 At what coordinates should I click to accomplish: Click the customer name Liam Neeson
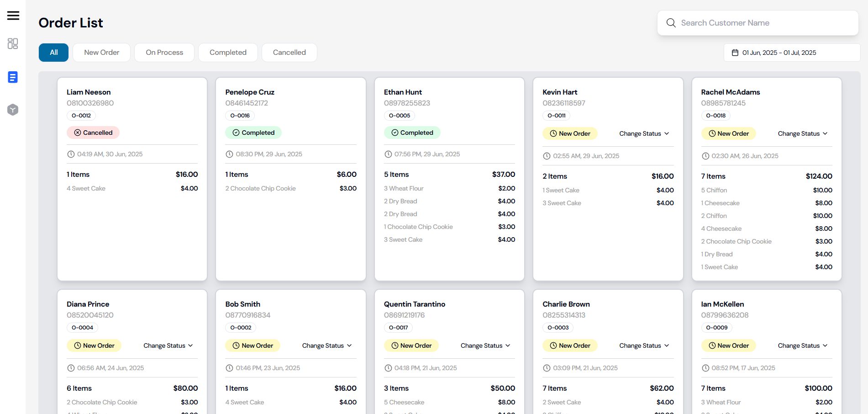point(89,92)
